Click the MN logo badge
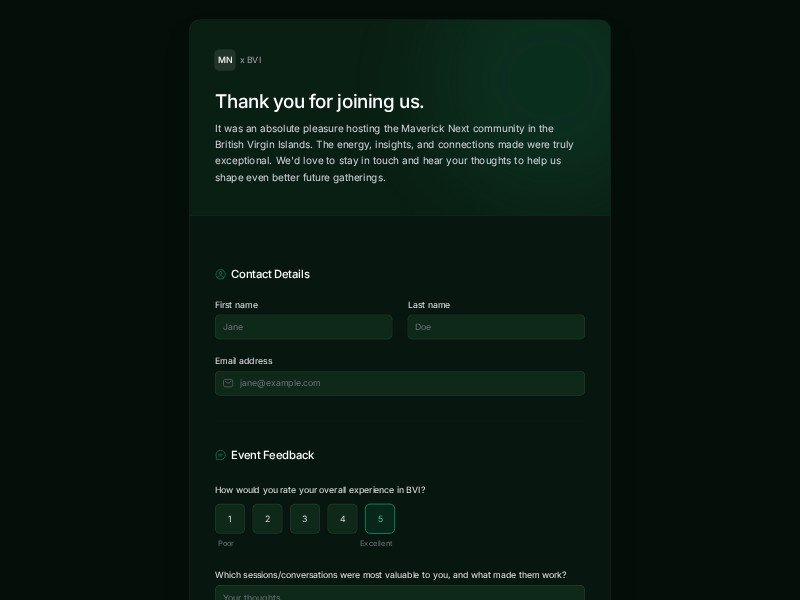Viewport: 800px width, 600px height. click(x=225, y=60)
